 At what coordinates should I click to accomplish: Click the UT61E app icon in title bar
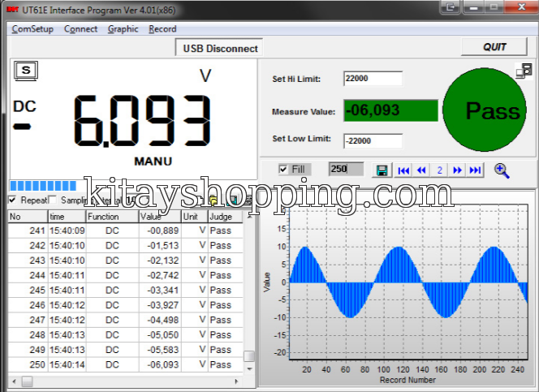12,10
